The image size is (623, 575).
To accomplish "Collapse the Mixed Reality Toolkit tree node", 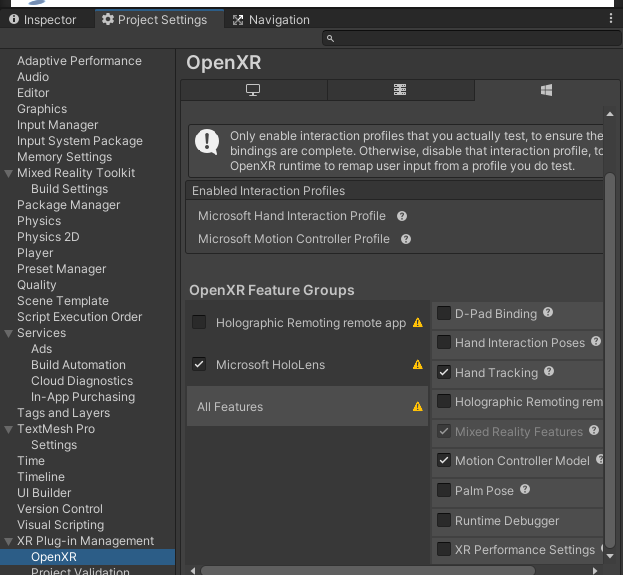I will click(x=8, y=173).
